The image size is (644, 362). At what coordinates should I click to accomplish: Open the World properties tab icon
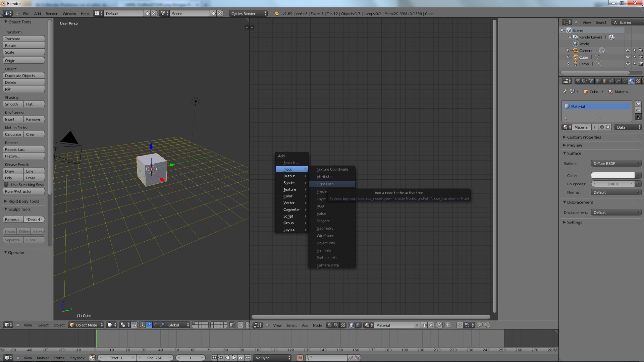click(x=598, y=81)
